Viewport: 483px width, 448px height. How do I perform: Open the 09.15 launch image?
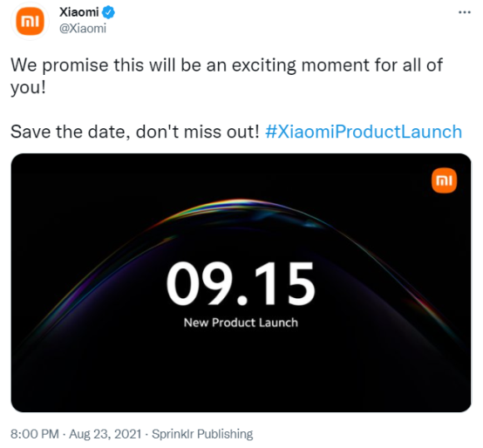click(241, 282)
